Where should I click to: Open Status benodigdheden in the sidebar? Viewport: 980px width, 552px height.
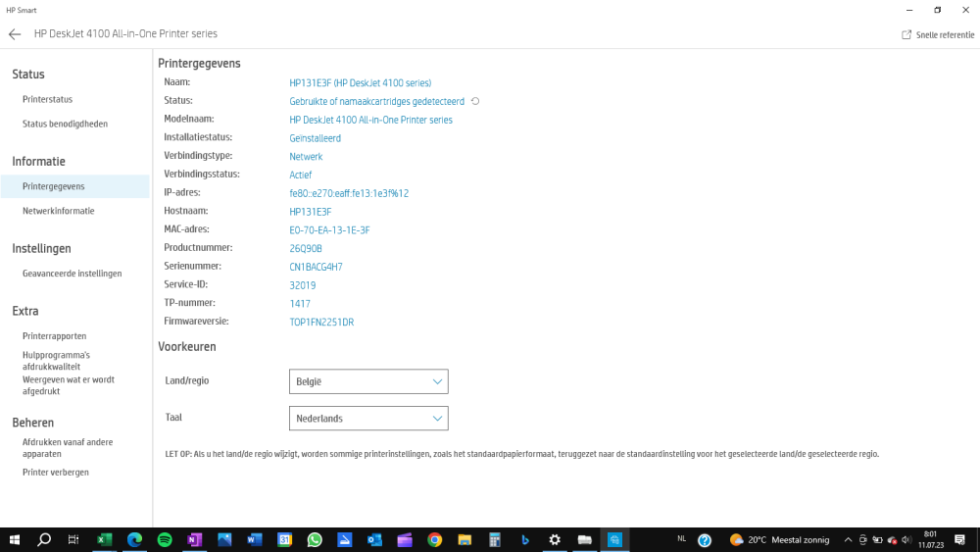click(65, 124)
